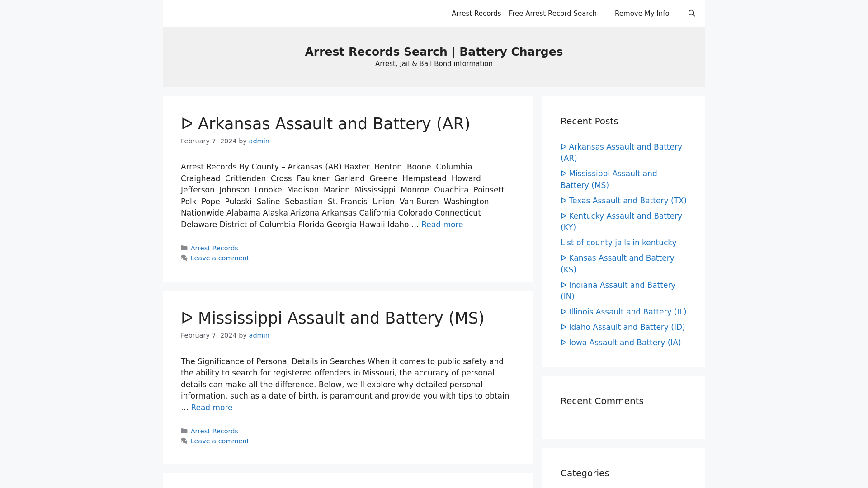Open the 'Remove My Info' menu item

click(642, 14)
